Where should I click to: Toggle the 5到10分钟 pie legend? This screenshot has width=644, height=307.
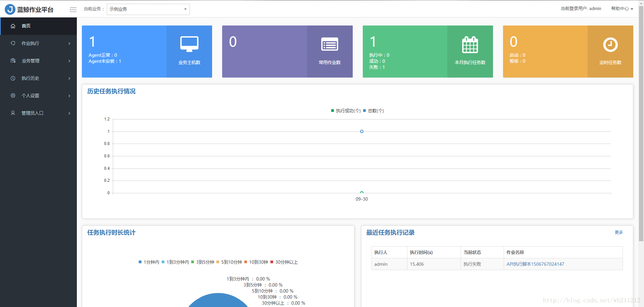tap(229, 262)
